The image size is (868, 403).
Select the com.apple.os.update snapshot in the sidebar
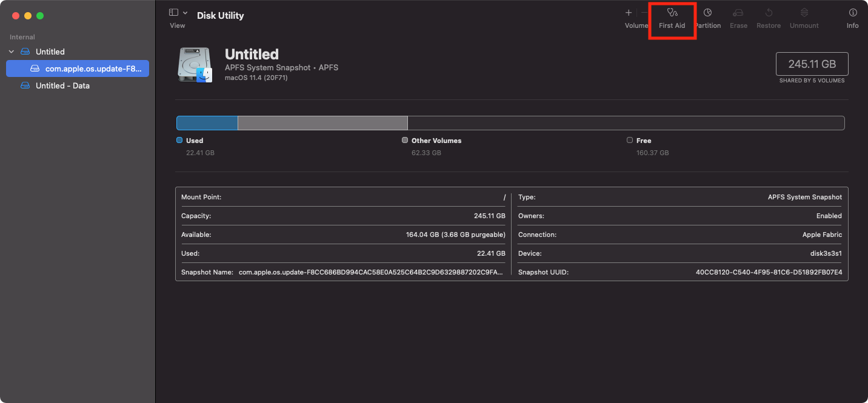77,68
